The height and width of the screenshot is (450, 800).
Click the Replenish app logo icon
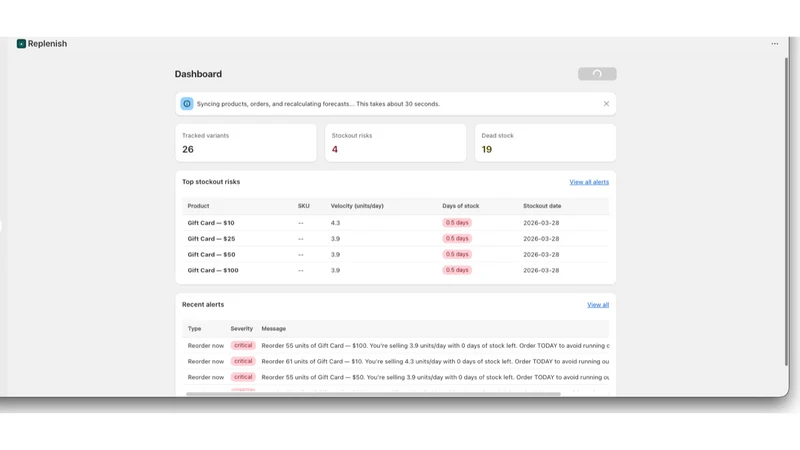[x=21, y=44]
